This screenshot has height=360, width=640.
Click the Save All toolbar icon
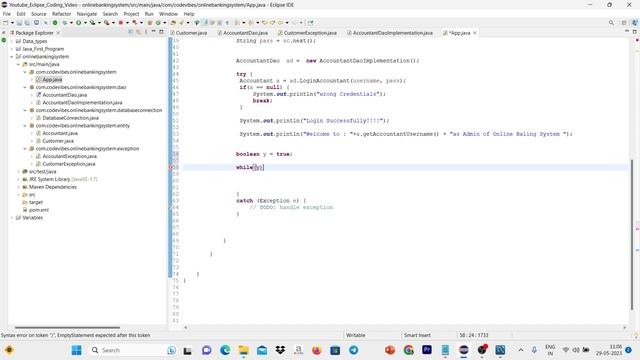[27, 23]
